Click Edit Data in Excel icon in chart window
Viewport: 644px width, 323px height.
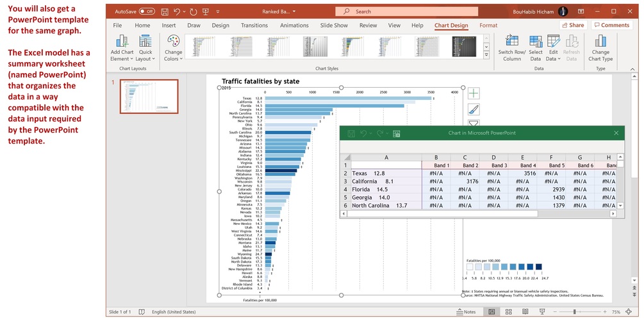(x=397, y=133)
